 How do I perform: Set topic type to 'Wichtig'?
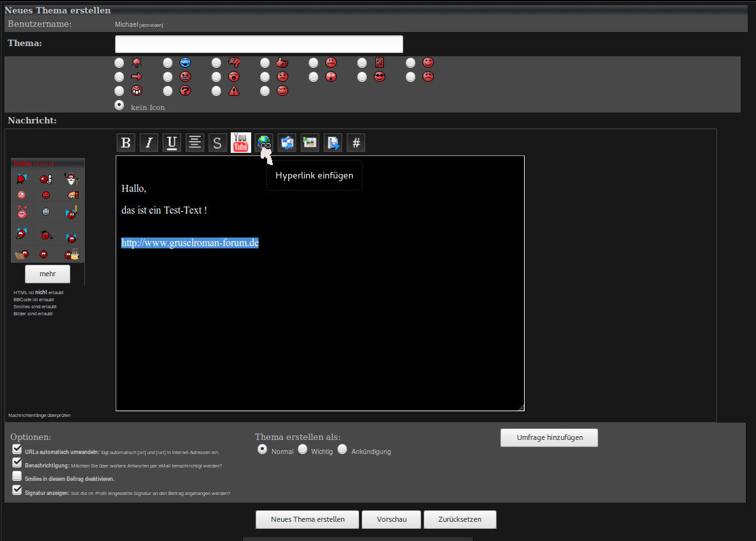[x=303, y=450]
